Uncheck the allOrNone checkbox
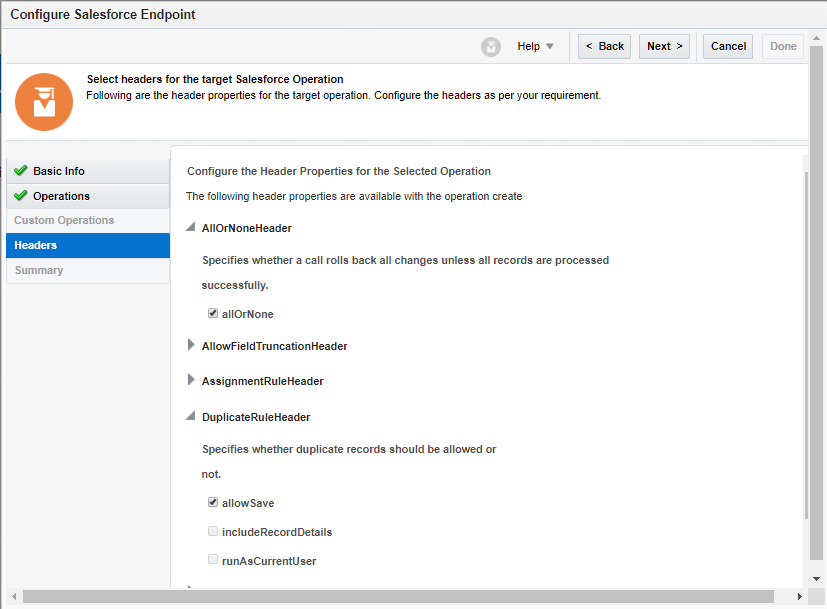This screenshot has width=827, height=609. (x=213, y=313)
